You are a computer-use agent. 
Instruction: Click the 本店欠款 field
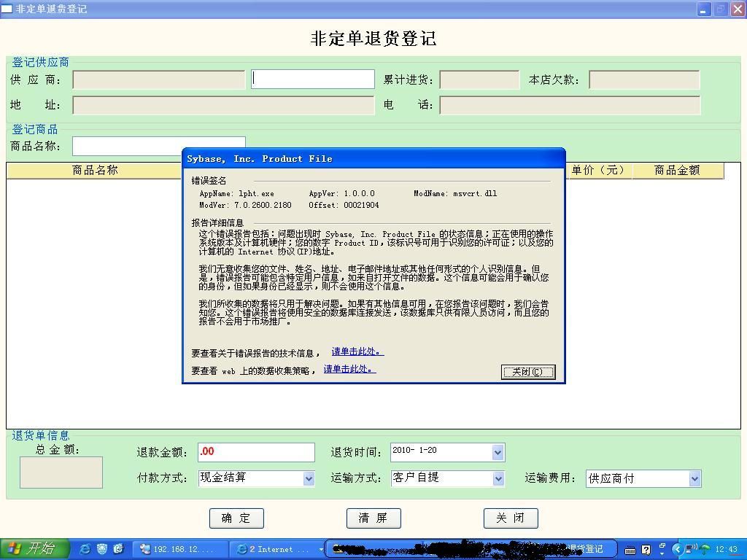[x=644, y=79]
